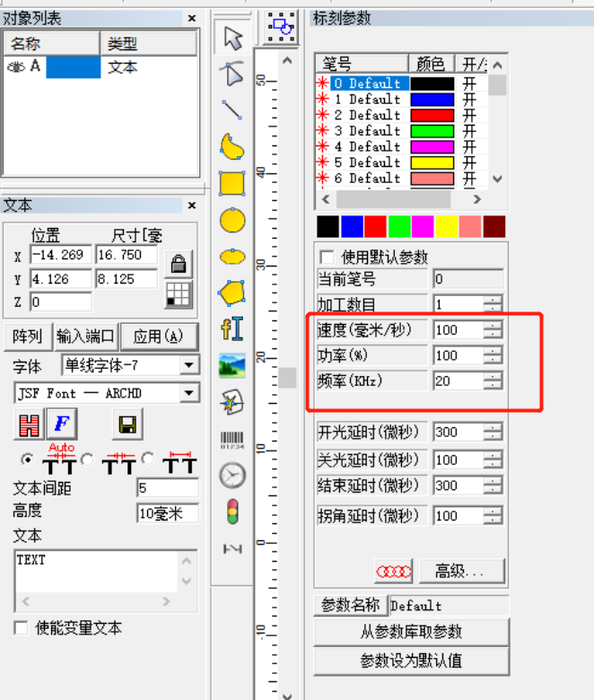Viewport: 594px width, 700px height.
Task: Open the 高级... advanced settings
Action: click(x=461, y=571)
